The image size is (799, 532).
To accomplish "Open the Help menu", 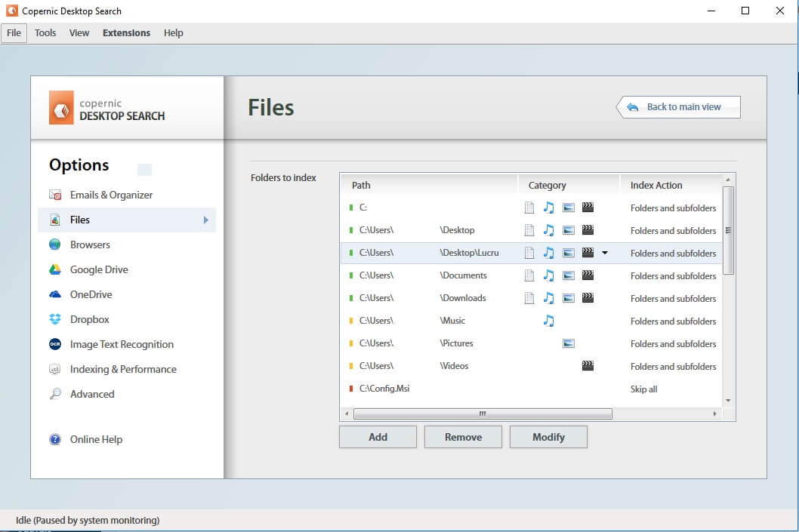I will pyautogui.click(x=173, y=33).
